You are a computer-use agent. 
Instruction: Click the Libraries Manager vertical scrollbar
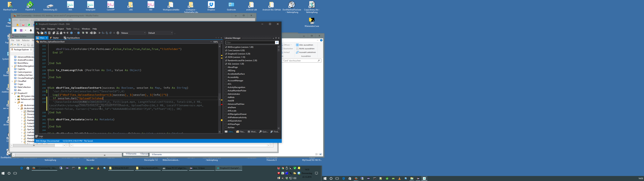click(279, 87)
